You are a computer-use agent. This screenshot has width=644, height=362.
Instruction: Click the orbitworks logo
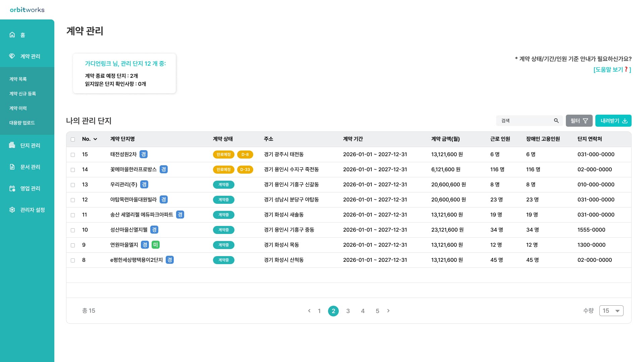(27, 10)
